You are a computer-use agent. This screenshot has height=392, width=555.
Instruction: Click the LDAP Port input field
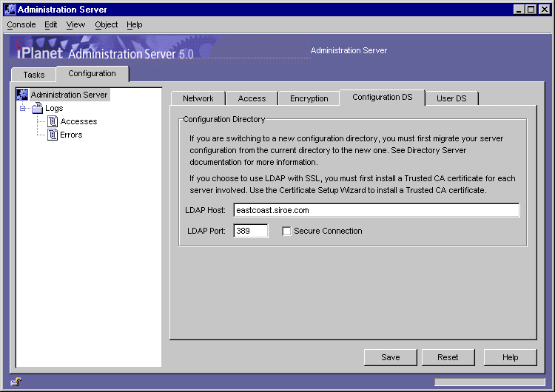tap(250, 231)
